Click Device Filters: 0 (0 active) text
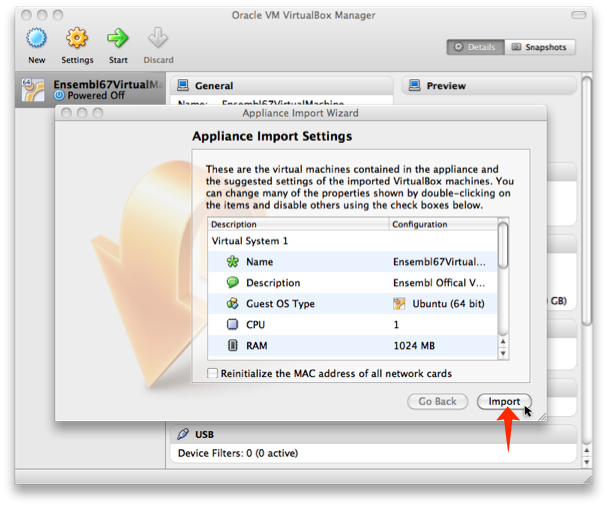Screen dimensions: 607x507 click(238, 453)
